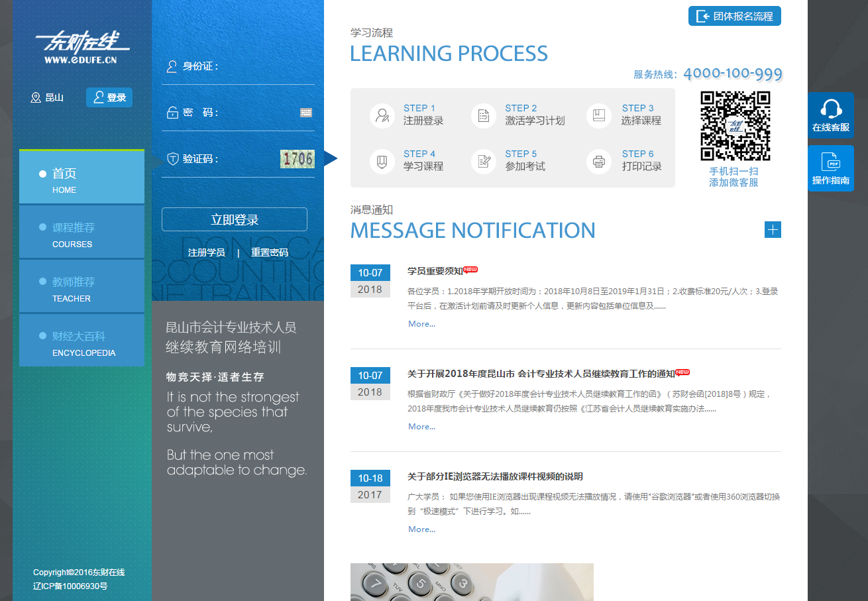Click Step 1 register-login user icon

382,115
